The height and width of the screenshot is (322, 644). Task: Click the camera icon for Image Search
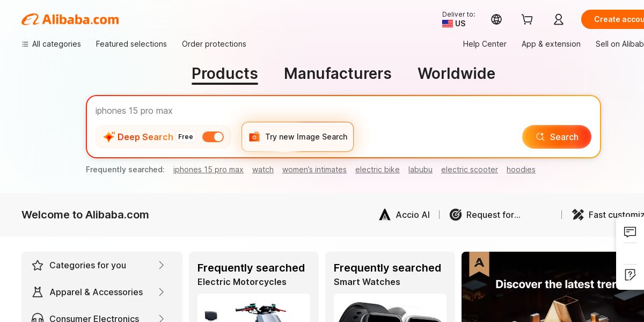pyautogui.click(x=254, y=137)
